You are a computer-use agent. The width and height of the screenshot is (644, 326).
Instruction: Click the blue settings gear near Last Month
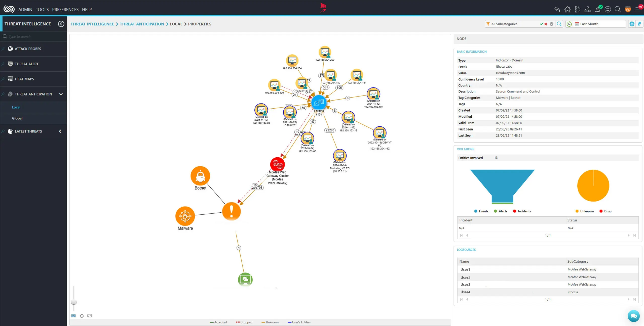[x=632, y=24]
